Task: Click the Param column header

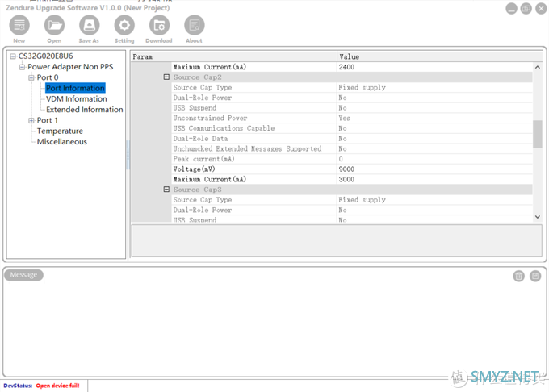Action: click(x=234, y=56)
